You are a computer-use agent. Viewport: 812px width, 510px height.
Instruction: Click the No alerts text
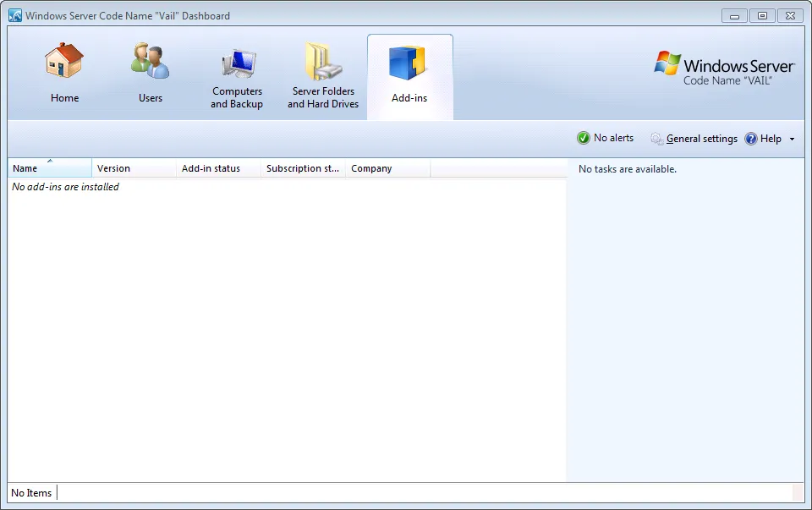click(x=614, y=138)
